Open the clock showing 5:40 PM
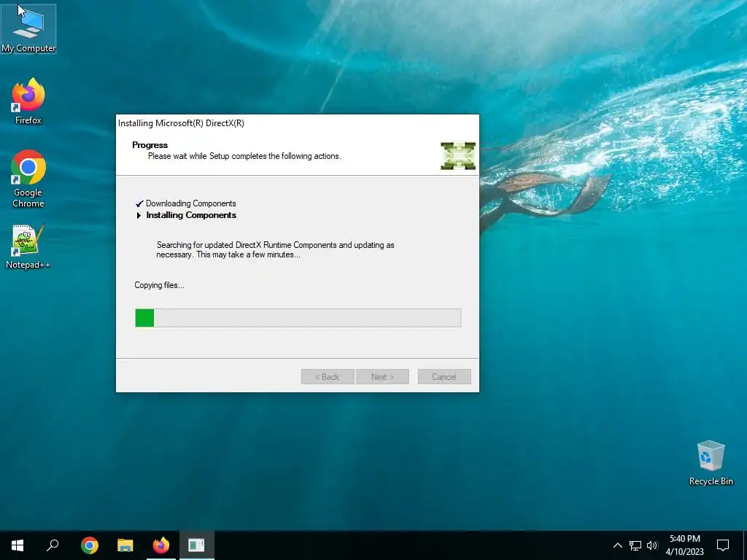Viewport: 747px width, 560px height. [684, 545]
